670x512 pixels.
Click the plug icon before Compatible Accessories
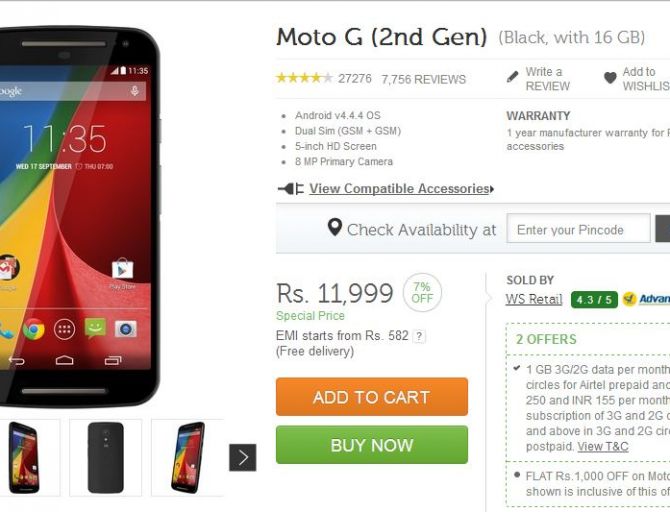[291, 188]
